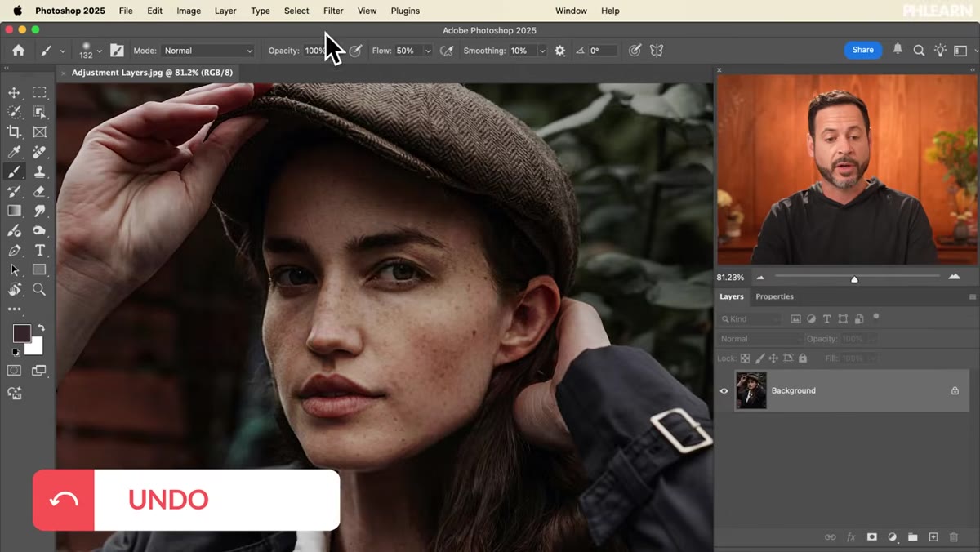
Task: Open the Edit Toolbar three-dots button
Action: (14, 309)
